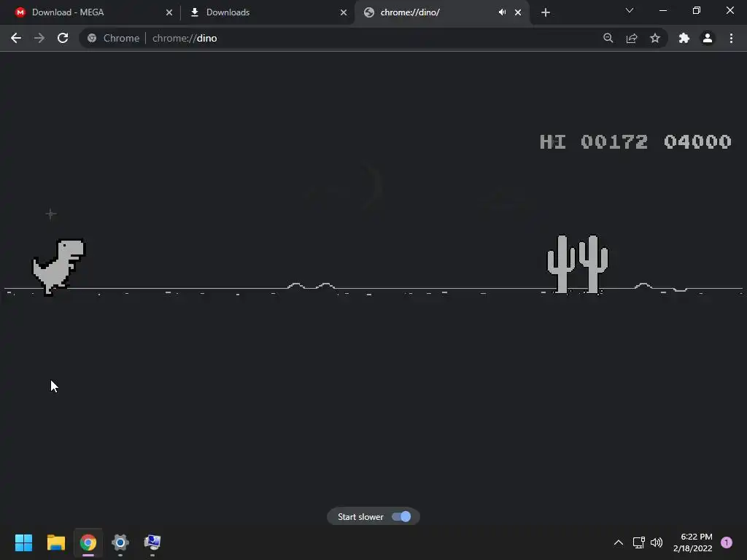Close the chrome://dino/ tab
The image size is (747, 560).
(518, 12)
